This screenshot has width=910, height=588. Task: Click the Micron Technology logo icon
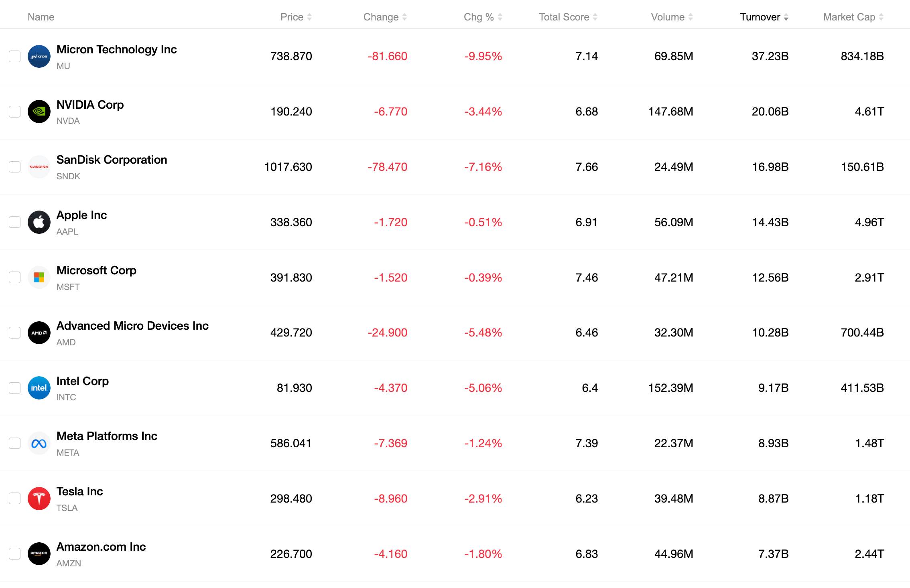tap(39, 57)
